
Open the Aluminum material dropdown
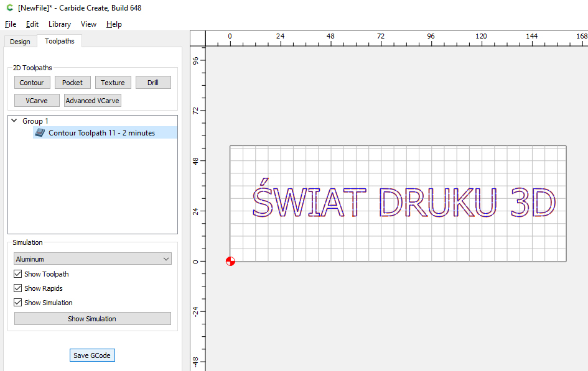(x=93, y=259)
